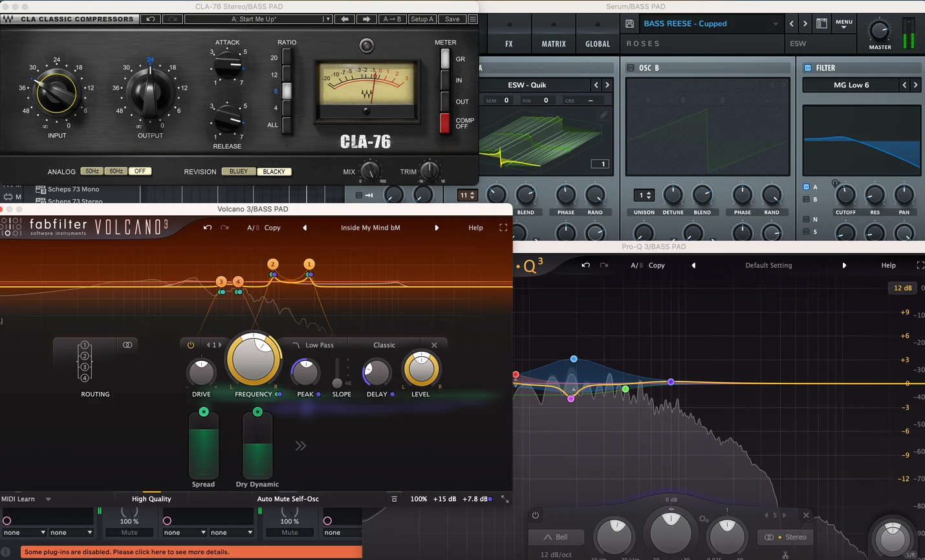Open the CLA-76 preset dropdown 'A: Start Me Up*'
Screen dimensions: 925x560
coord(259,19)
